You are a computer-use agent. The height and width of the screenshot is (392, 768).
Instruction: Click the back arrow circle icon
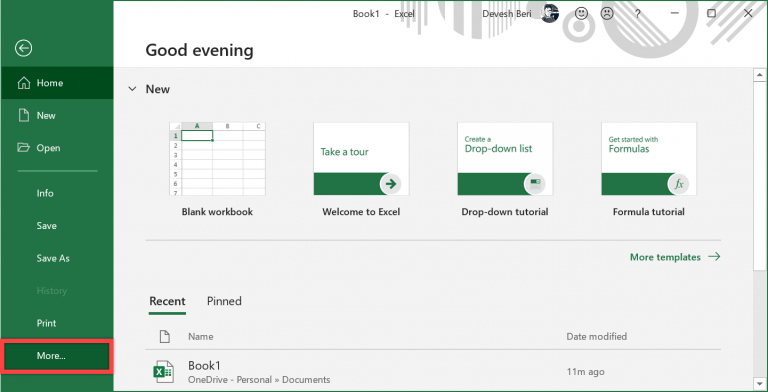(24, 48)
